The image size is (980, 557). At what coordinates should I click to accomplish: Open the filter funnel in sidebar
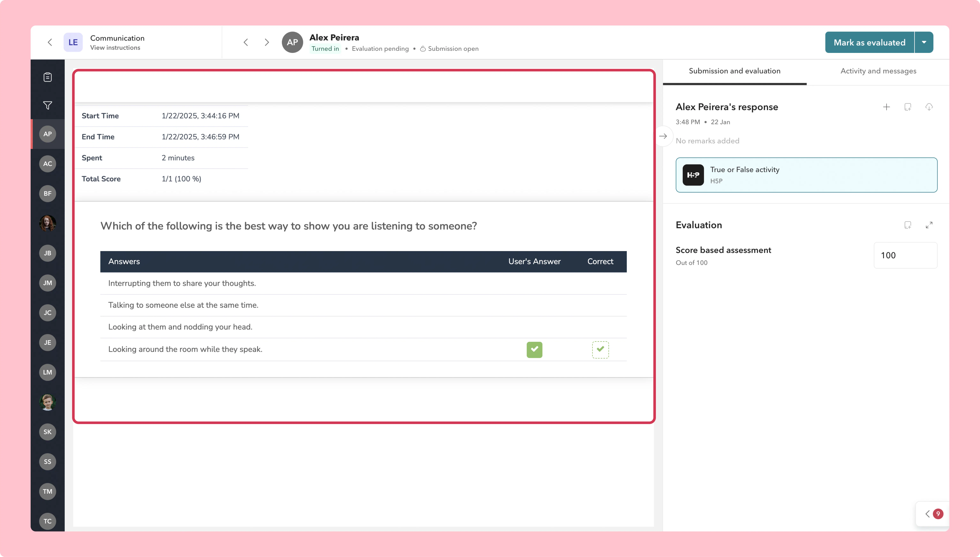click(47, 105)
